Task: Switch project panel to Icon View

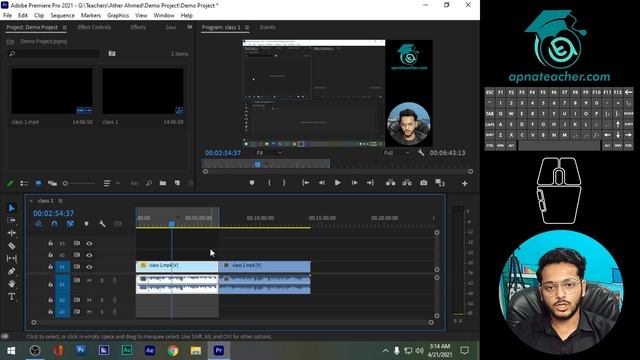Action: pos(38,184)
